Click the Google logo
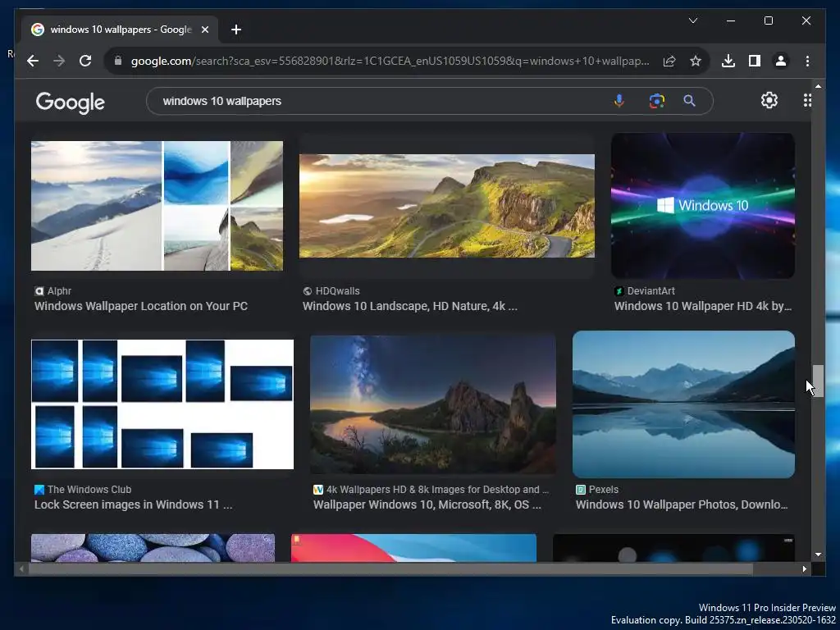Screen dimensions: 840x630 pos(71,102)
